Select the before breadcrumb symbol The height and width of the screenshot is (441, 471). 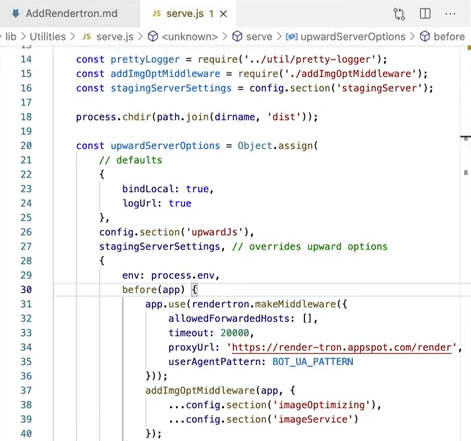[x=449, y=37]
